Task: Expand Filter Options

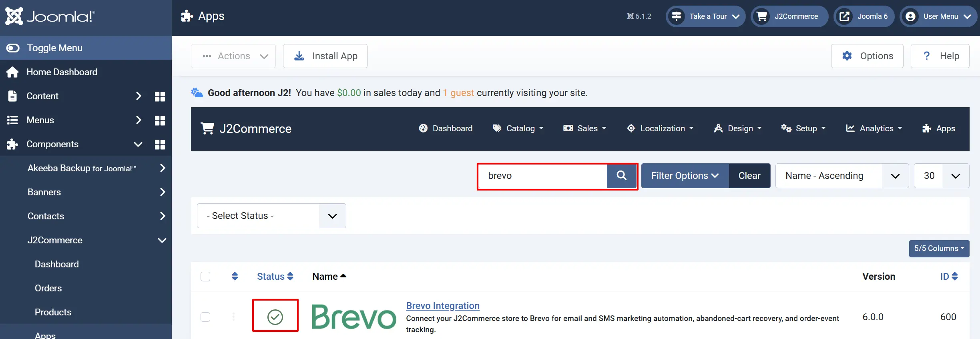Action: pyautogui.click(x=685, y=176)
